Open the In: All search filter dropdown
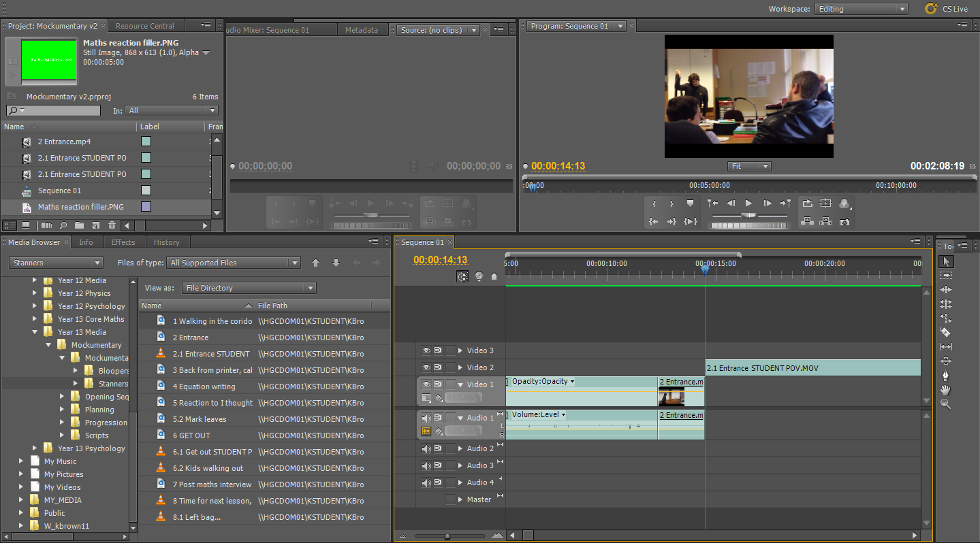 [x=172, y=110]
